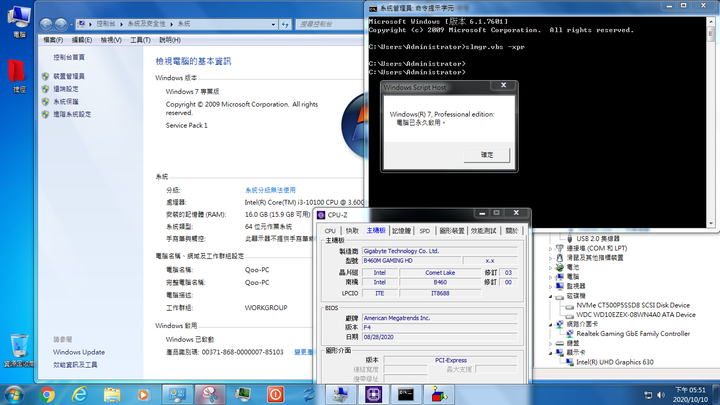Select the Recycle Bin desktop icon
The image size is (720, 405).
19,351
